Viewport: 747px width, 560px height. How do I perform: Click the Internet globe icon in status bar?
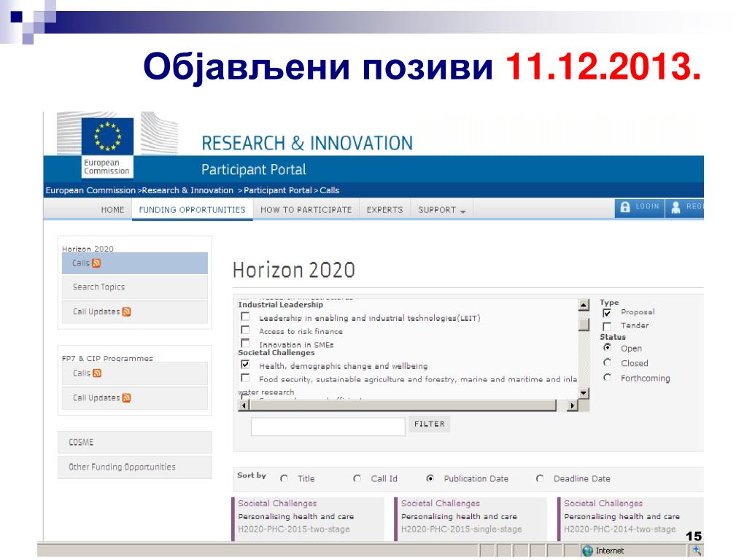click(588, 551)
